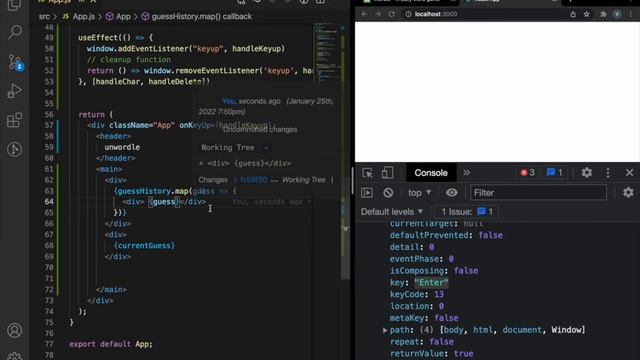
Task: Click metaKey: false in console
Action: 424,318
